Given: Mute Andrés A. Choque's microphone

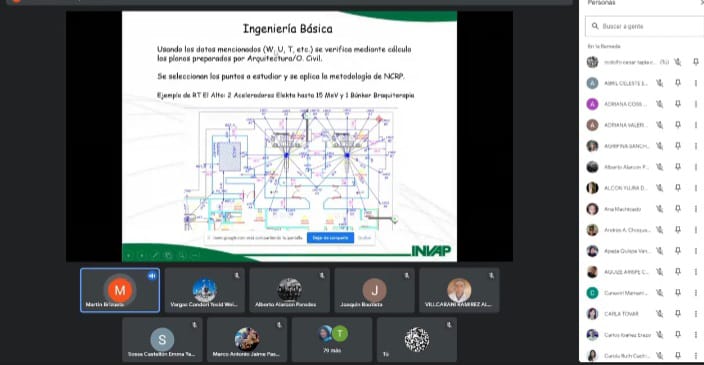Looking at the screenshot, I should (660, 230).
